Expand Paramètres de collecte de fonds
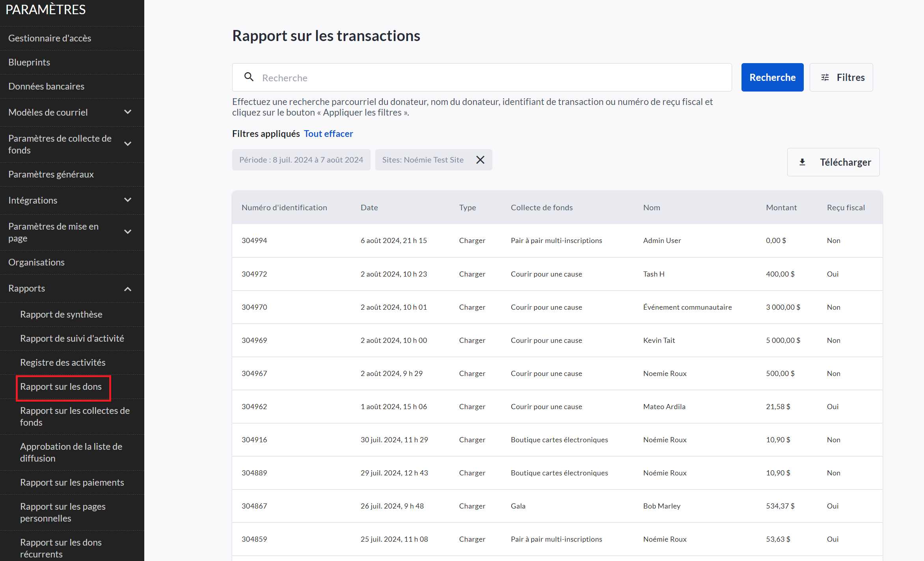This screenshot has width=924, height=561. pyautogui.click(x=128, y=144)
